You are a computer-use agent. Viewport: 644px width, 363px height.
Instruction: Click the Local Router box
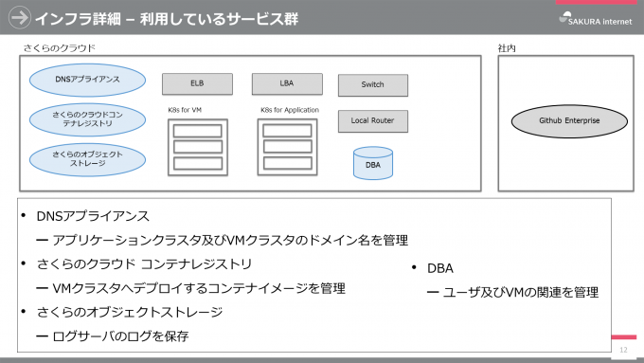[x=373, y=121]
